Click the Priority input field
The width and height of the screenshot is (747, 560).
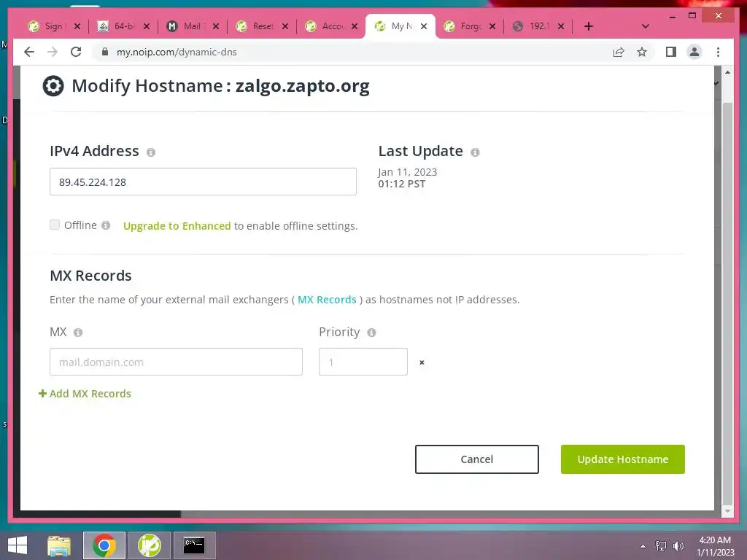click(x=363, y=362)
